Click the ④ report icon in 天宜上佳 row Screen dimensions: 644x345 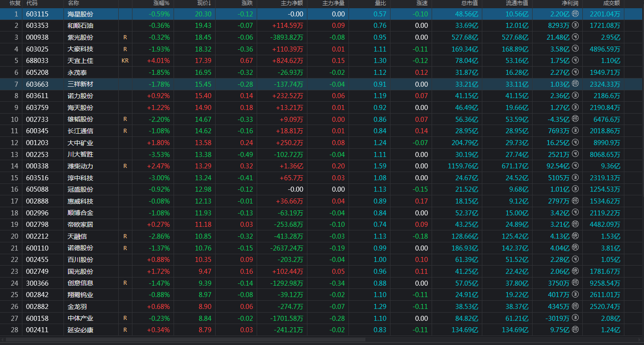pyautogui.click(x=575, y=61)
